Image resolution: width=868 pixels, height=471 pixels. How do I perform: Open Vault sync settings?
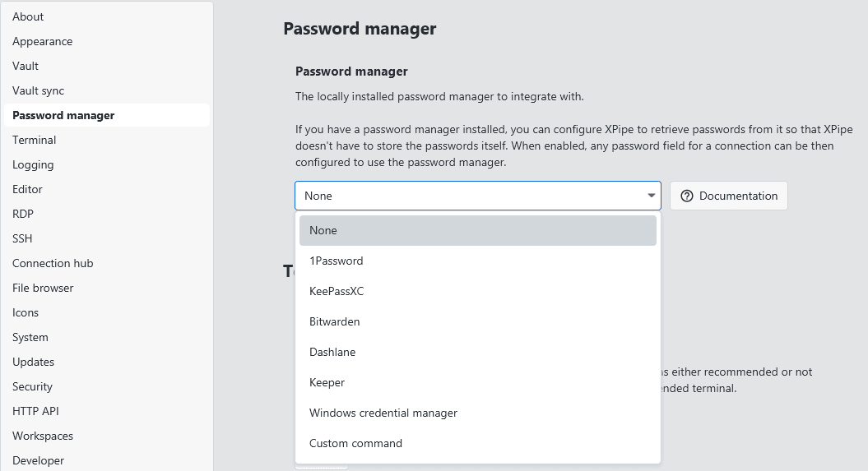point(38,90)
